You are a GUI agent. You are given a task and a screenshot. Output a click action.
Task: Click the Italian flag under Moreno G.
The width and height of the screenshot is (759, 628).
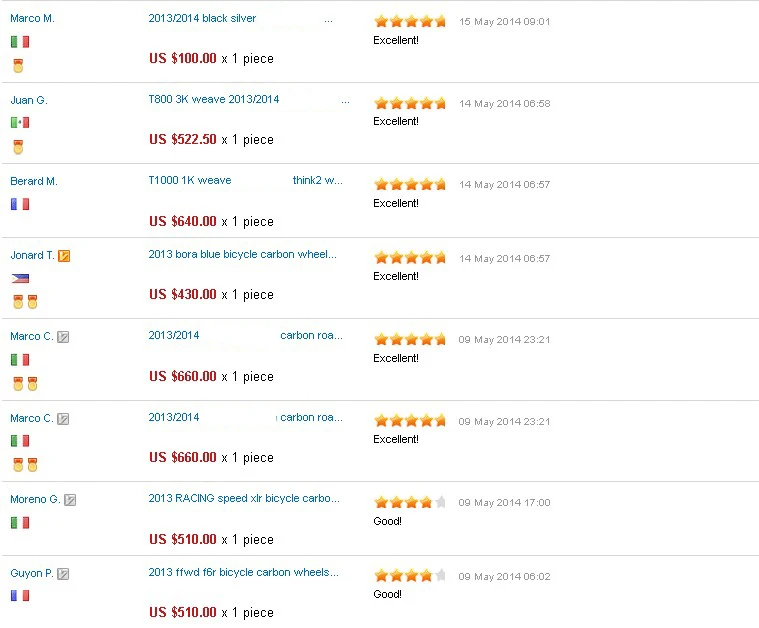click(20, 523)
